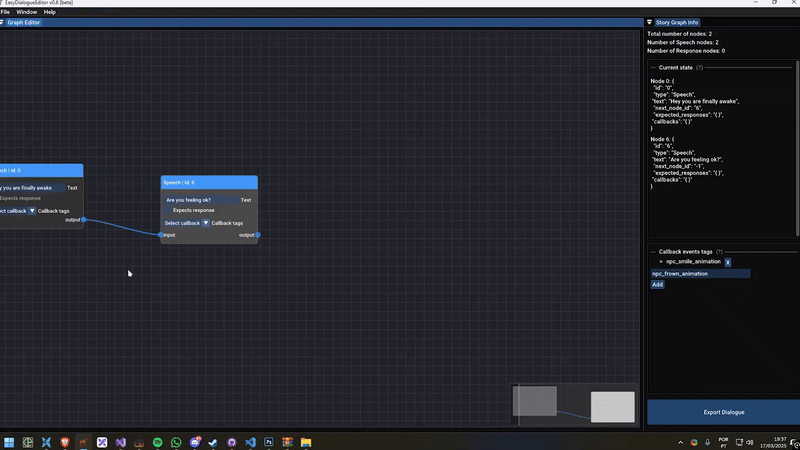Open WhatsApp from the taskbar
Viewport: 800px width, 450px height.
tap(177, 442)
